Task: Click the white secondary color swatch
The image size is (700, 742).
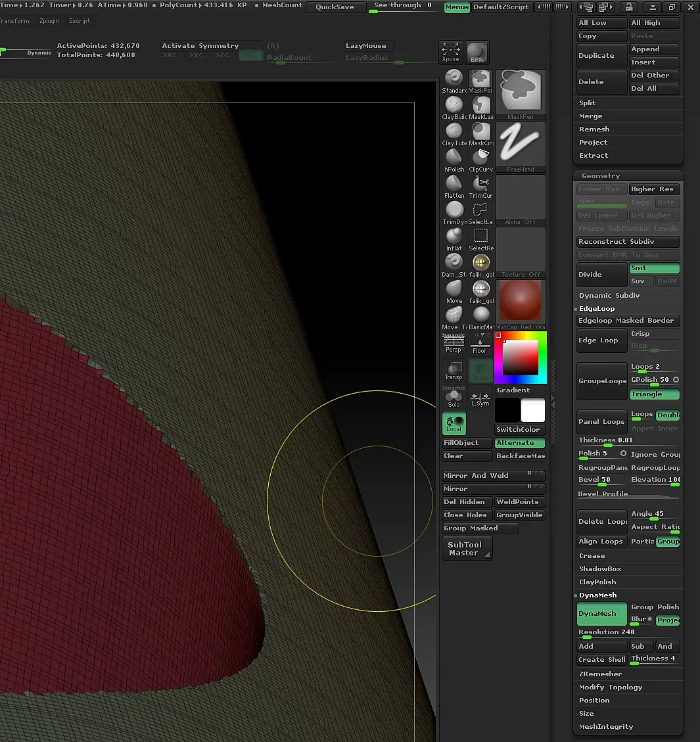Action: coord(533,411)
